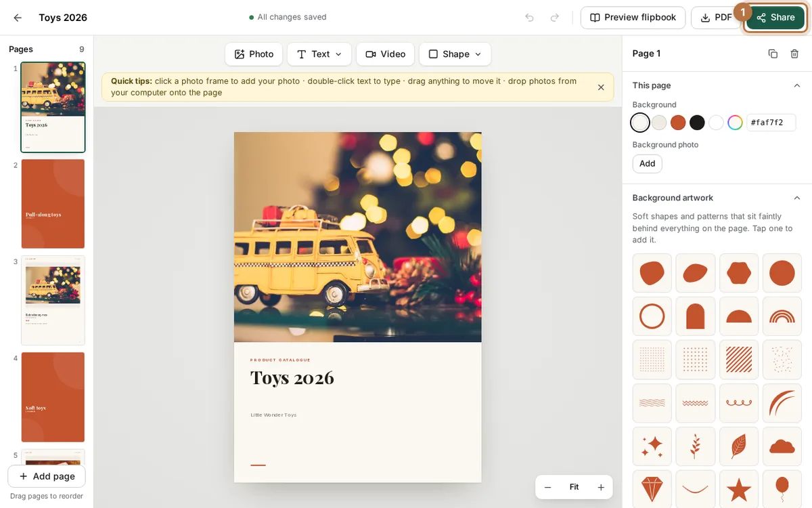The height and width of the screenshot is (508, 812).
Task: Delete Page 1 with the trash icon
Action: point(794,54)
